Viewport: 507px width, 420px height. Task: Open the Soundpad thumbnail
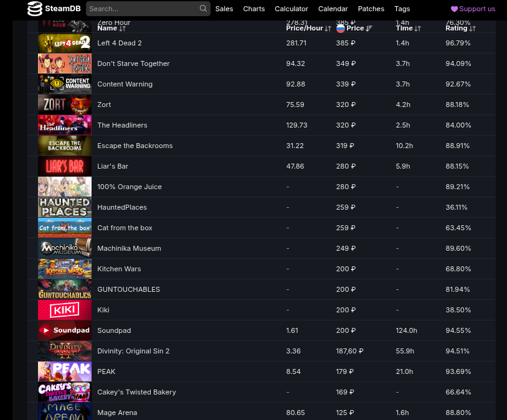[65, 330]
